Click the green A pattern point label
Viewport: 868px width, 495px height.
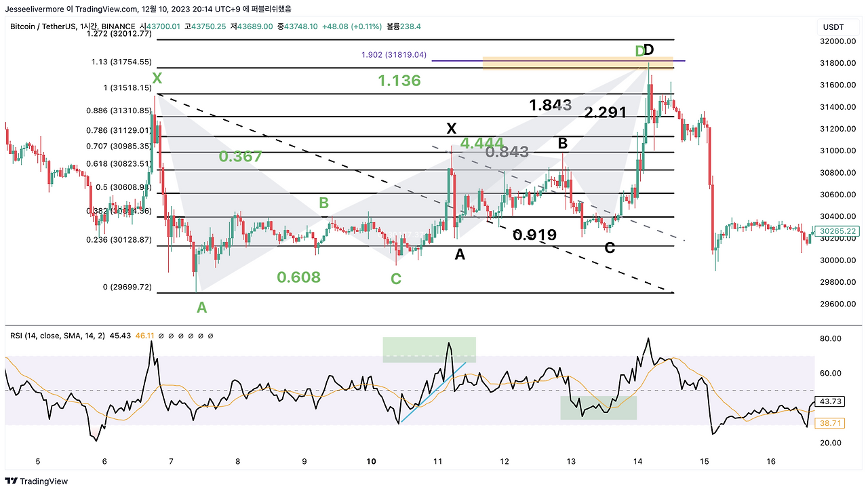click(201, 308)
